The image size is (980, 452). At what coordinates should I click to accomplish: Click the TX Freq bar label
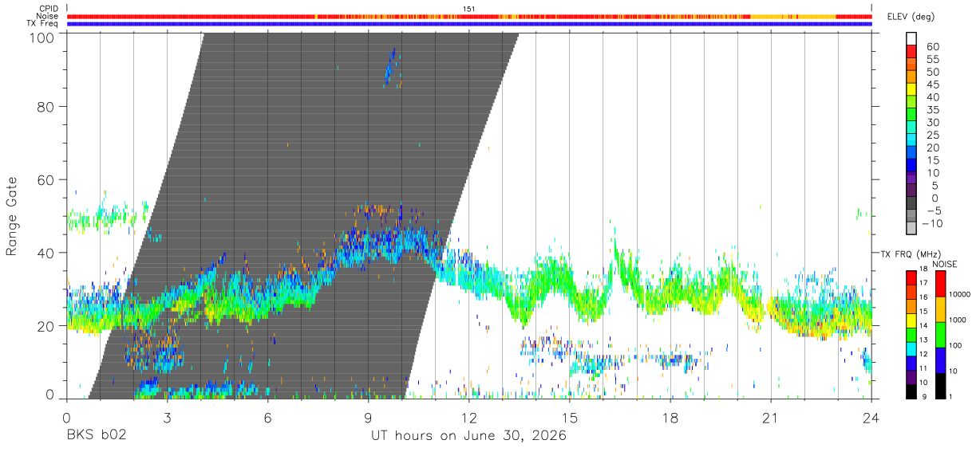pos(45,24)
